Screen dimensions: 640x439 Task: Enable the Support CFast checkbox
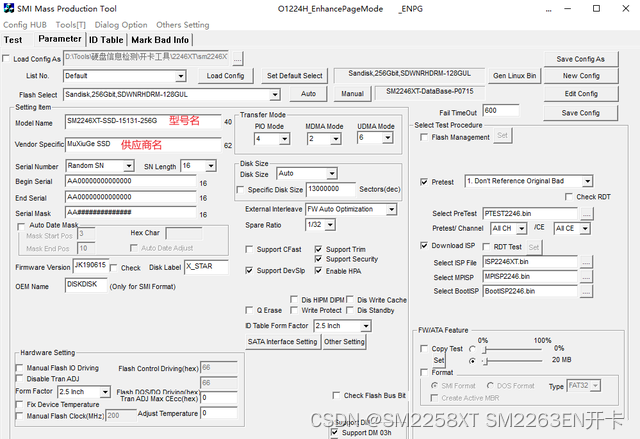(x=249, y=249)
